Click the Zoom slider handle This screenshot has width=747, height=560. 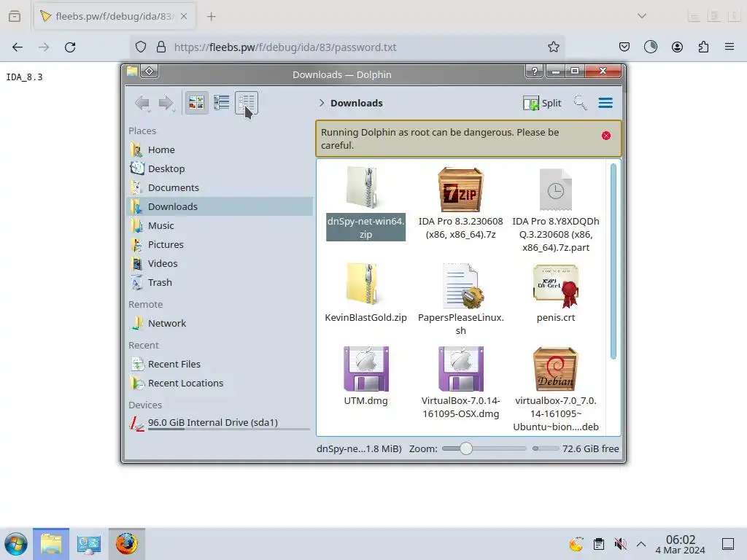click(x=466, y=448)
